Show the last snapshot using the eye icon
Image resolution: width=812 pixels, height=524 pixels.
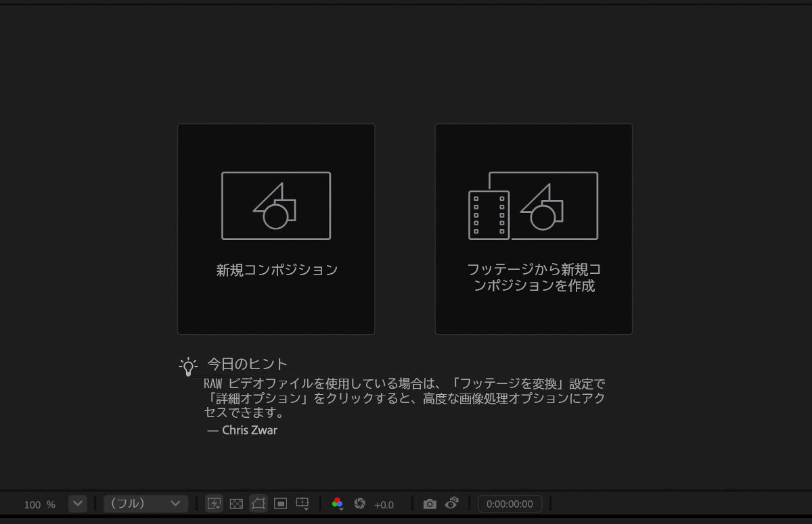(x=451, y=504)
